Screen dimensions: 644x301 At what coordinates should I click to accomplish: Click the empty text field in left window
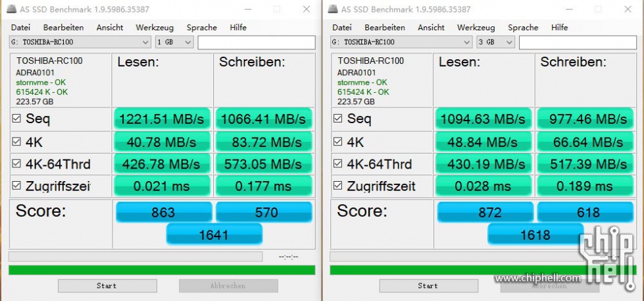pyautogui.click(x=257, y=42)
